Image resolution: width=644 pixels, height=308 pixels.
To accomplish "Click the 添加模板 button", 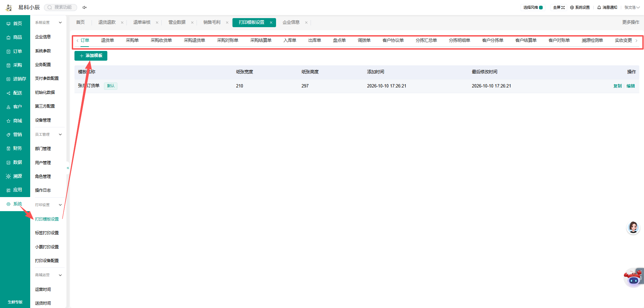I will click(x=91, y=56).
